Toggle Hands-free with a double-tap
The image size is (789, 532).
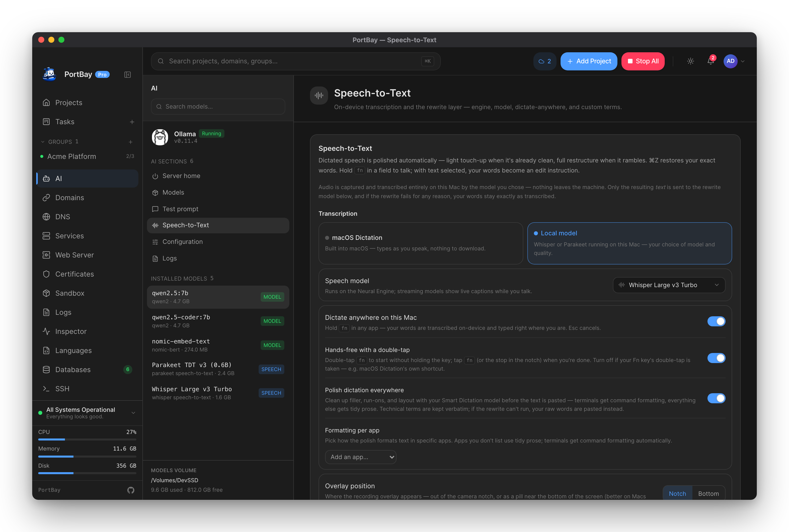[716, 358]
